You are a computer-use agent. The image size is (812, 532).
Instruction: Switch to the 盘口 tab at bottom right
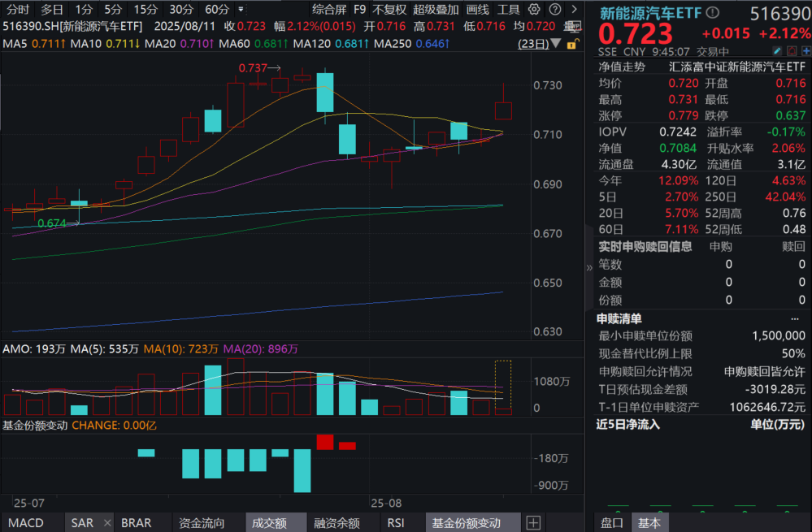pos(610,523)
